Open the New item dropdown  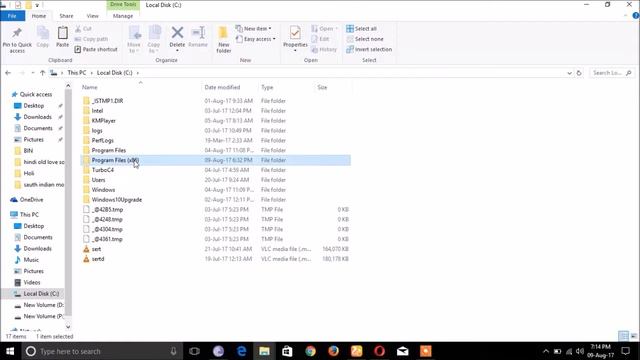pyautogui.click(x=253, y=29)
